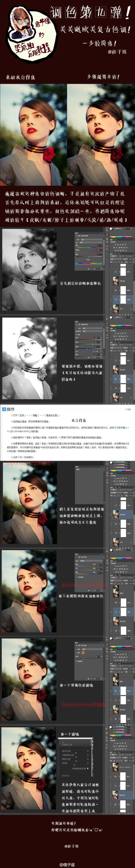
Task: Click actions play icon in desaturation step strip
Action: (x=107, y=230)
